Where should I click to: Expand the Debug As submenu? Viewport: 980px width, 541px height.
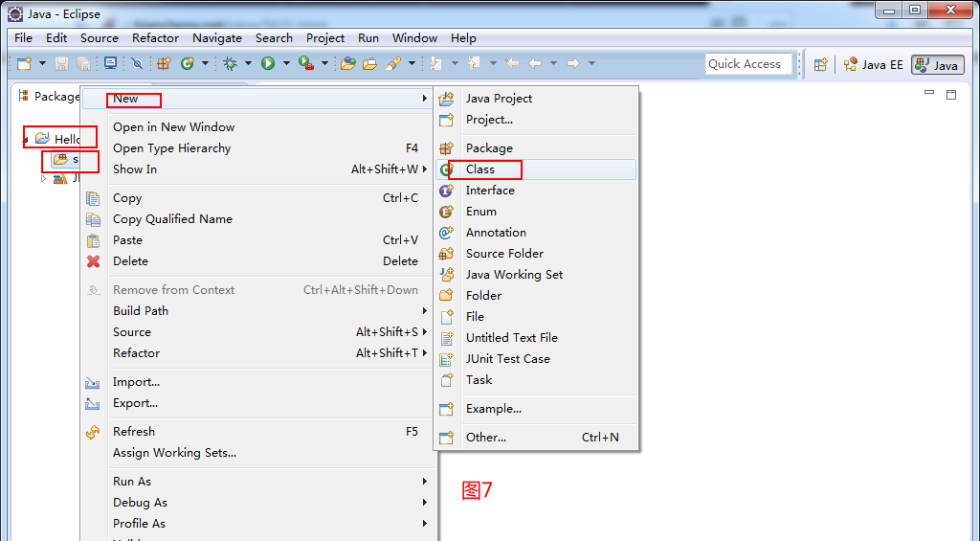pyautogui.click(x=257, y=503)
